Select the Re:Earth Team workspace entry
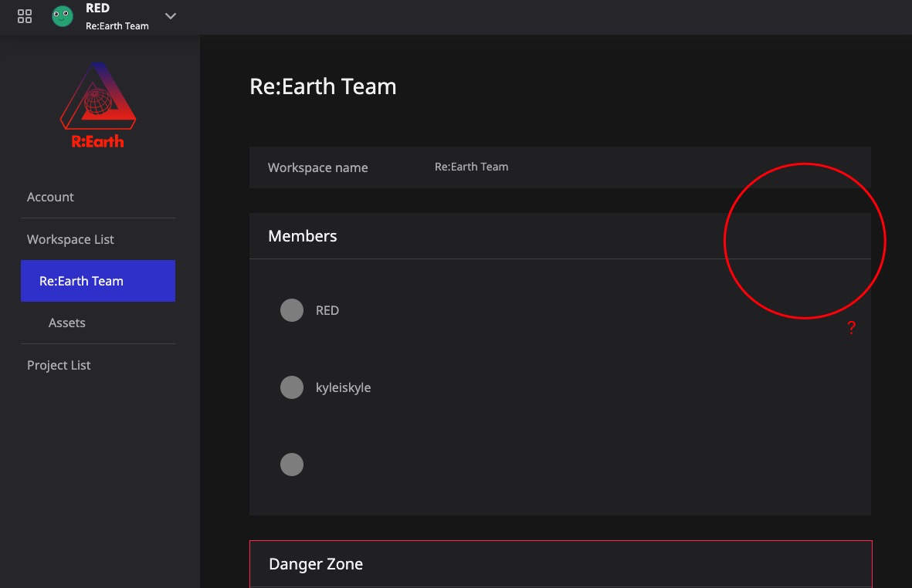 point(81,281)
